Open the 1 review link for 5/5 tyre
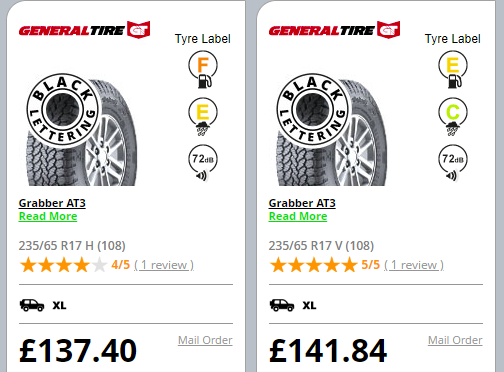Image resolution: width=504 pixels, height=372 pixels. pos(414,265)
